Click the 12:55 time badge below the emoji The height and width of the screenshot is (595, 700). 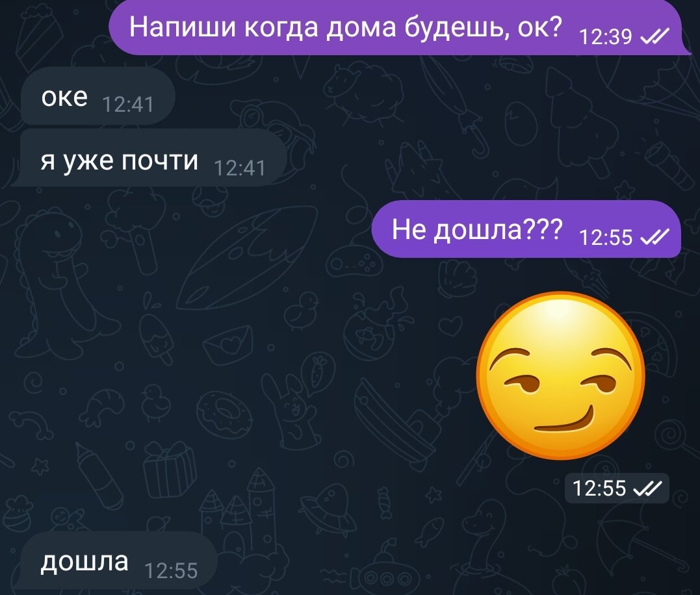coord(617,488)
